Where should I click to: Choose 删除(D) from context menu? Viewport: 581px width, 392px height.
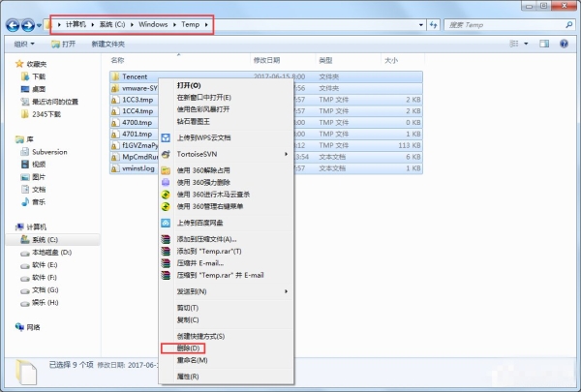[227, 348]
